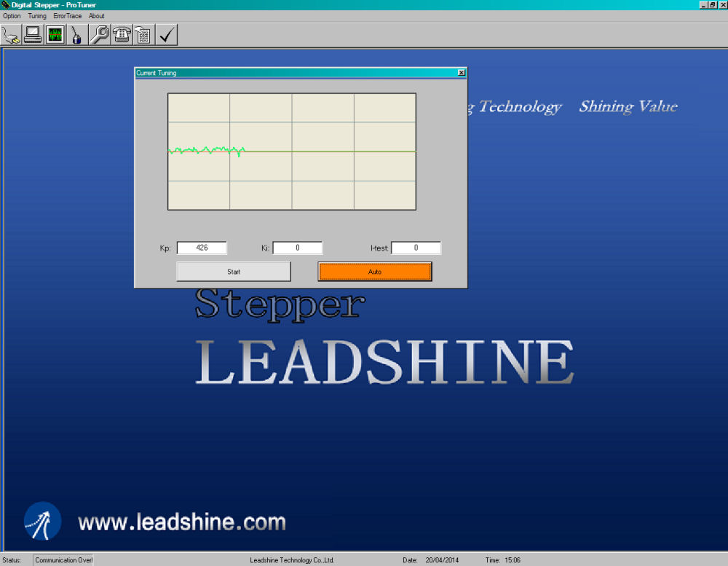
Task: Click the current waveform graph area
Action: point(292,152)
